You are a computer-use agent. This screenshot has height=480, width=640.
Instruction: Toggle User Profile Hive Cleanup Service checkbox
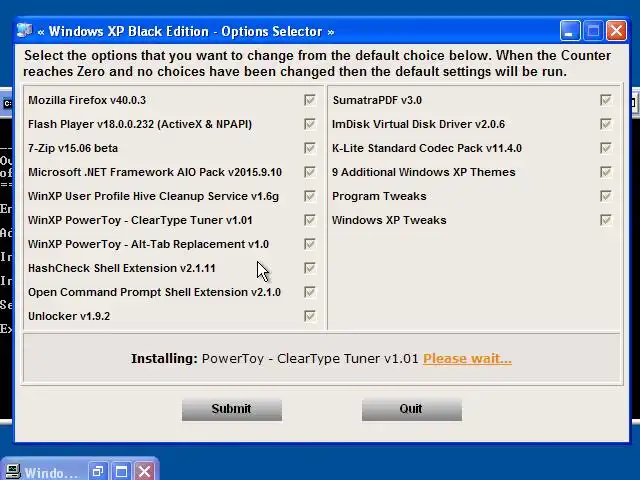click(310, 196)
